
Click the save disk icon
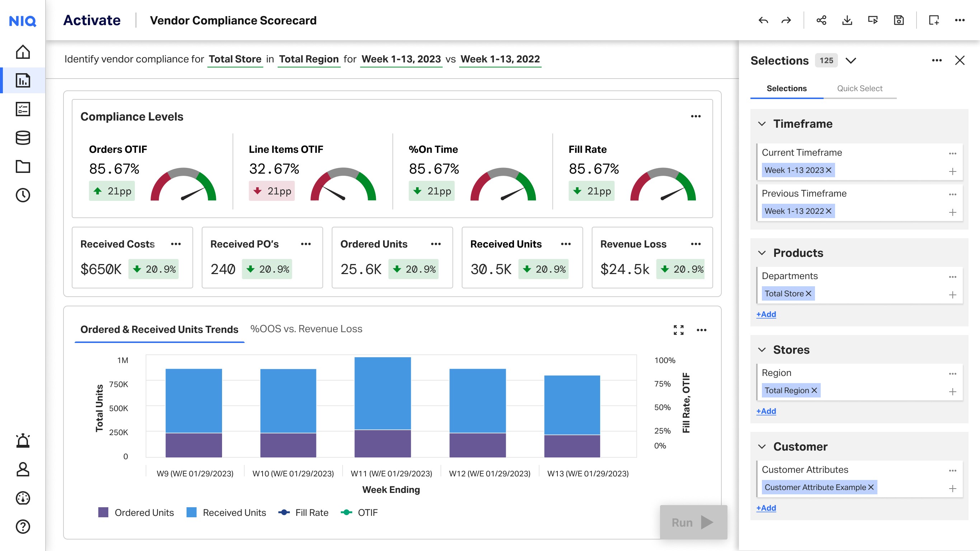899,20
